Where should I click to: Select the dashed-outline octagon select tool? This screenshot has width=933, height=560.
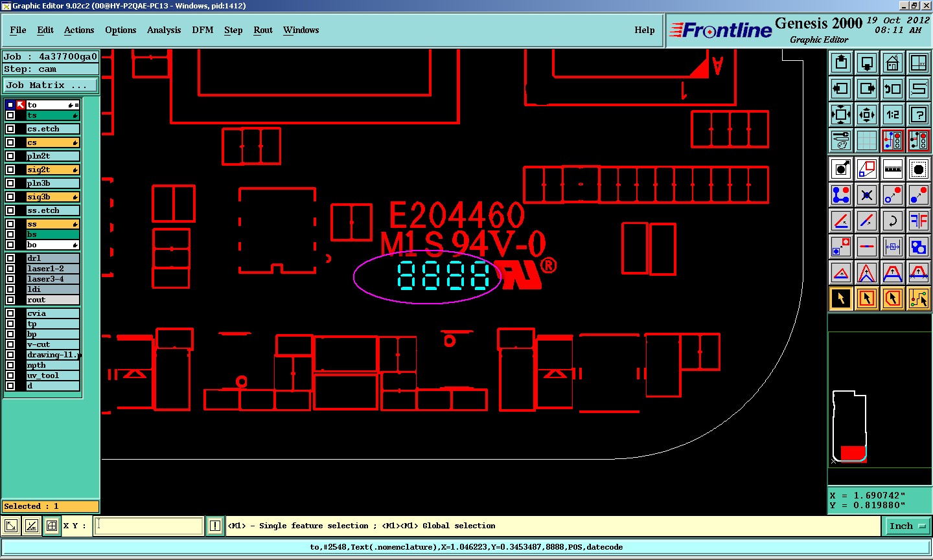tap(919, 169)
